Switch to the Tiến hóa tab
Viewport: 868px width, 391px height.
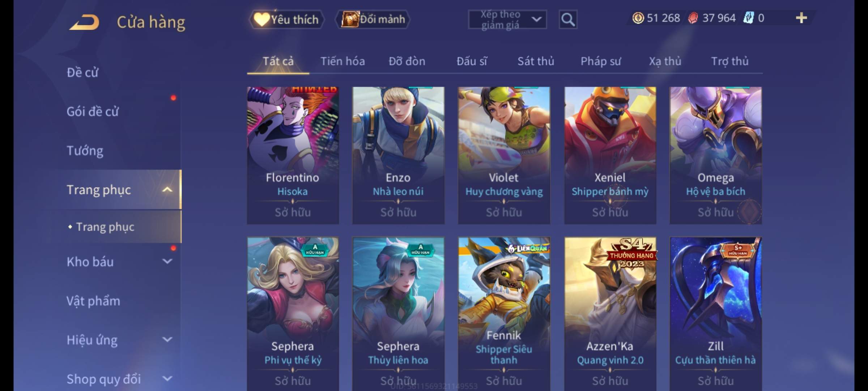coord(342,61)
